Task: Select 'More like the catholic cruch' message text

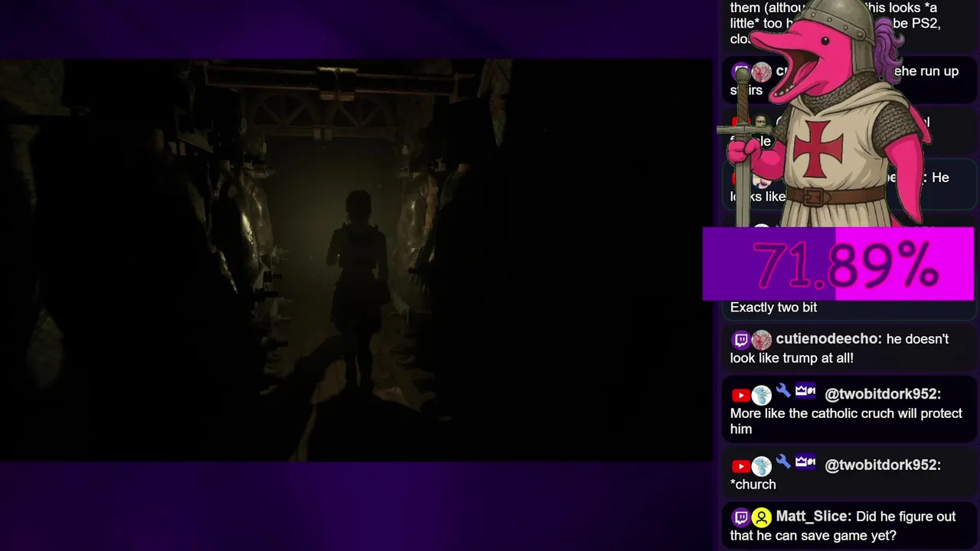Action: point(846,421)
